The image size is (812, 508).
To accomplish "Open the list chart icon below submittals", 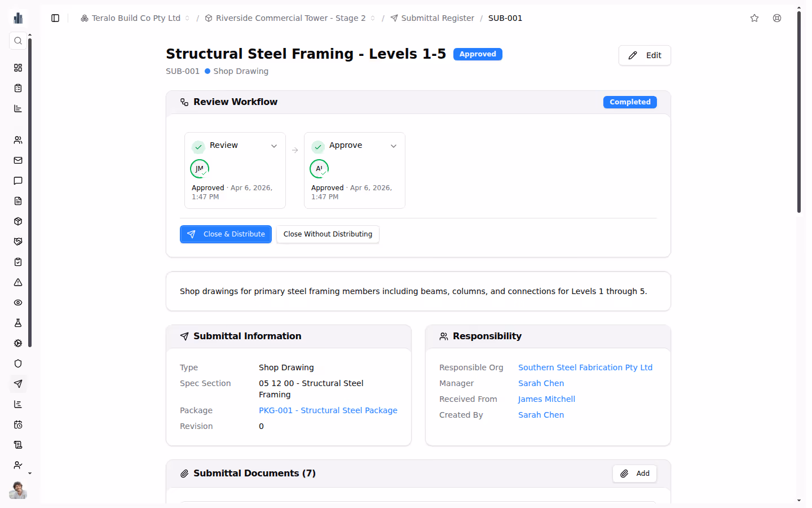I will pyautogui.click(x=18, y=404).
